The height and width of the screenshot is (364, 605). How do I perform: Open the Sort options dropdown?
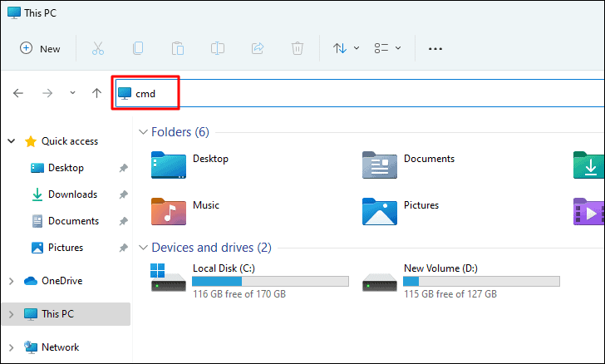pos(346,49)
